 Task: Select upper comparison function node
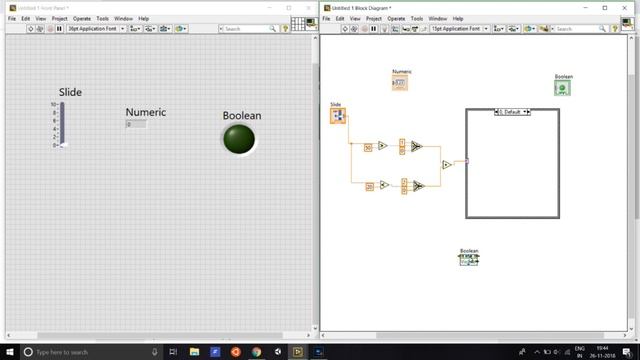tap(382, 146)
